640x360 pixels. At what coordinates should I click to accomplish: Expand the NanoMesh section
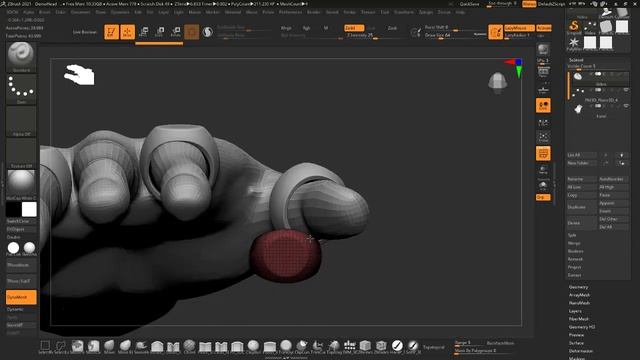coord(579,303)
